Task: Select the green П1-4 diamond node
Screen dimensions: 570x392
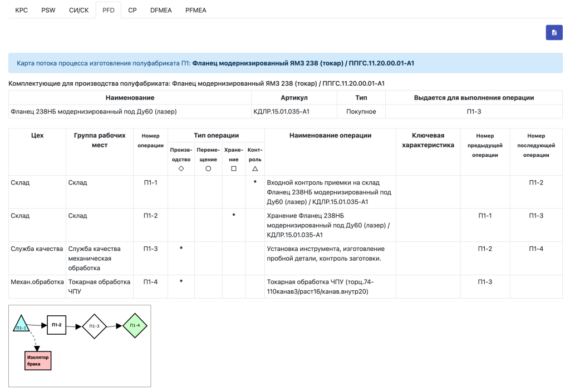Action: click(x=135, y=326)
